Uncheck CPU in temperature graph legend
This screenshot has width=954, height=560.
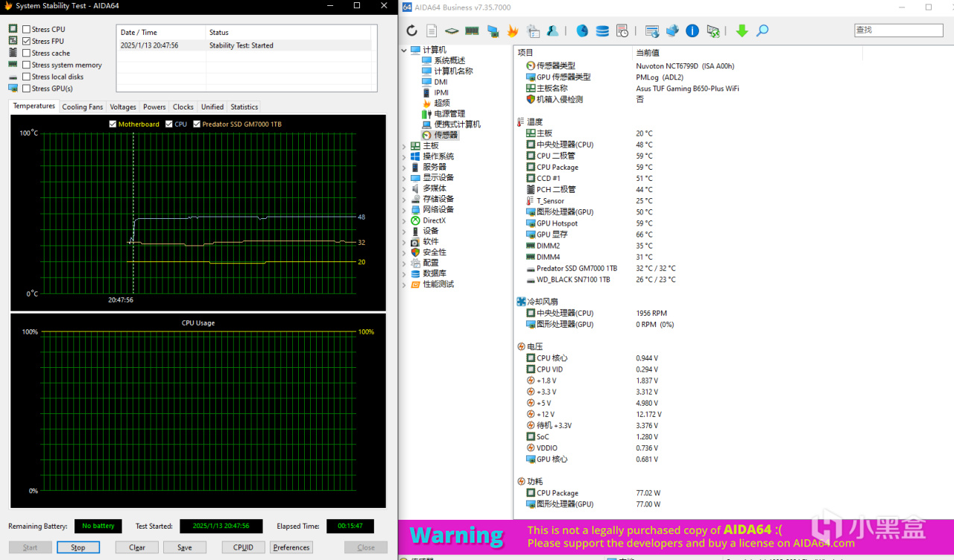[x=169, y=124]
